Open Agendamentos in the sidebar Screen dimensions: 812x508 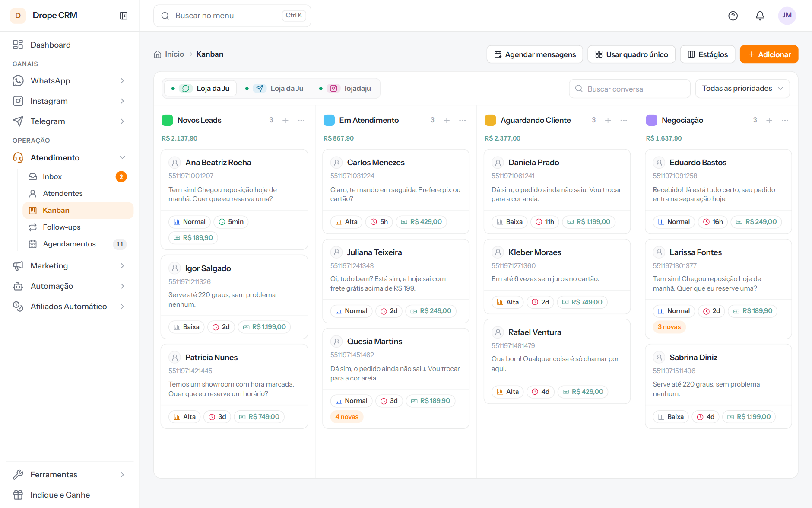pyautogui.click(x=78, y=244)
